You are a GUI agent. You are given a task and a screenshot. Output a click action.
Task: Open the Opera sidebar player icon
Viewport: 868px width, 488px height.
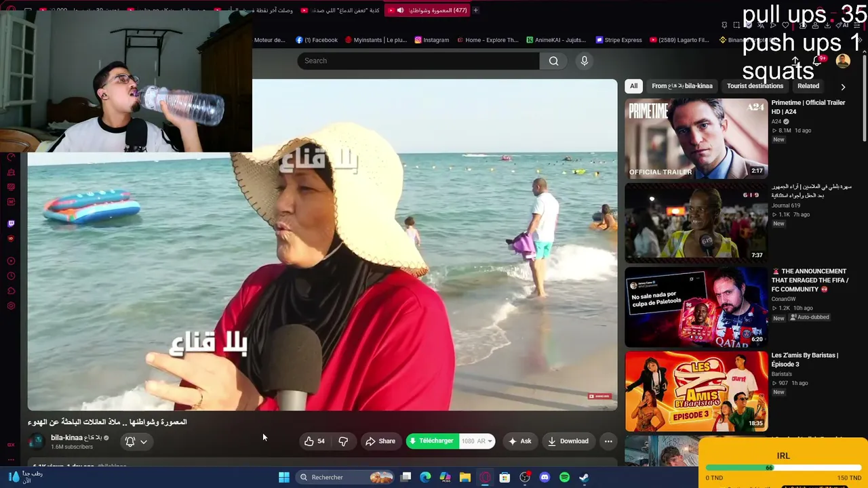pyautogui.click(x=11, y=261)
